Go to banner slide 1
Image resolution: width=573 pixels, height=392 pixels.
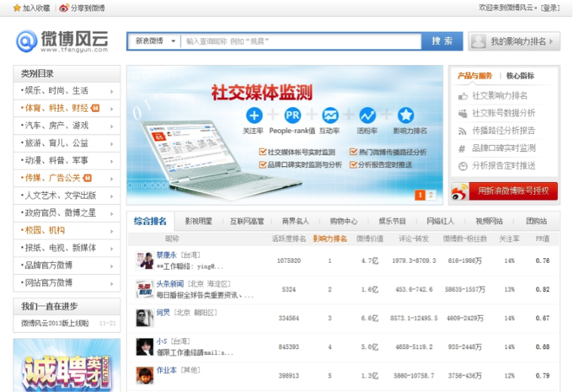coord(420,195)
